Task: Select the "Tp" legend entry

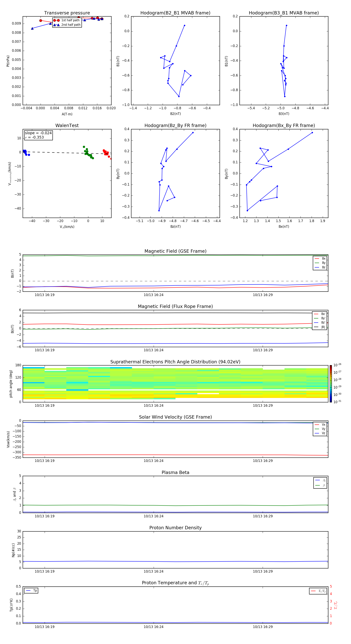Action: tap(31, 591)
